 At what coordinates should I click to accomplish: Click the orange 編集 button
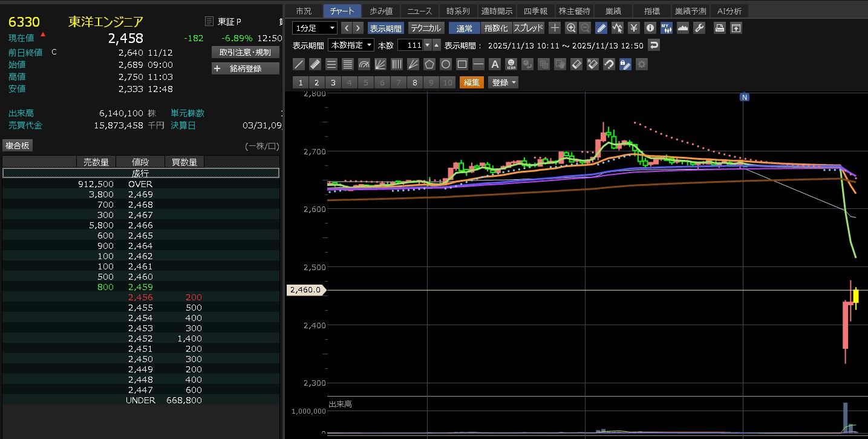(472, 83)
